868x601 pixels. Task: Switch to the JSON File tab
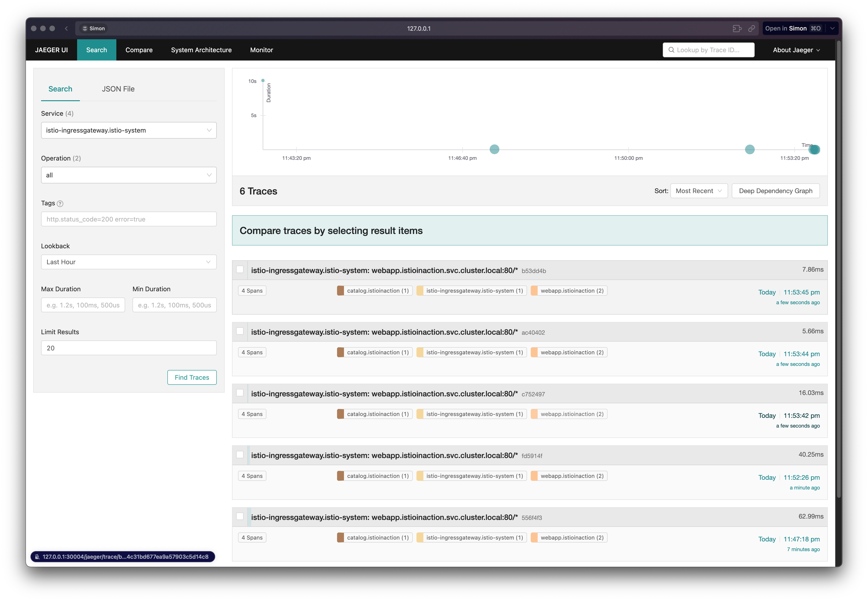118,89
